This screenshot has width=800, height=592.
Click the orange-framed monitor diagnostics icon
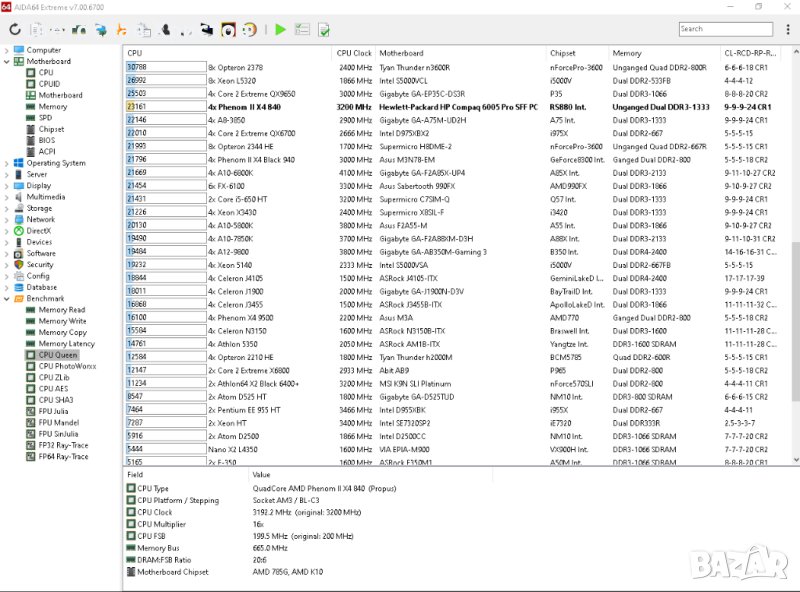click(x=228, y=30)
